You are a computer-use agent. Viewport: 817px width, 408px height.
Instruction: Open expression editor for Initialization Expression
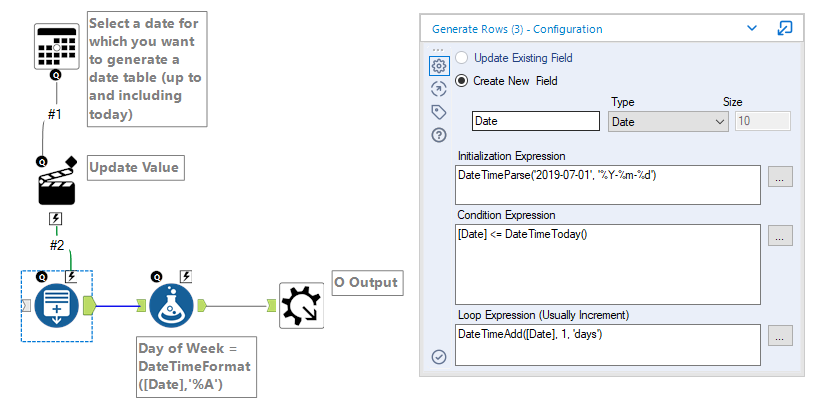[x=781, y=176]
